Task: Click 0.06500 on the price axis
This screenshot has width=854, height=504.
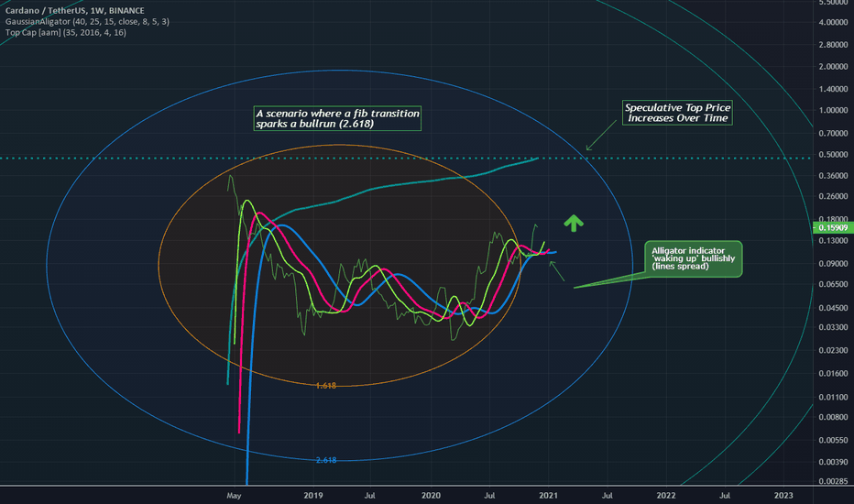Action: click(x=833, y=284)
